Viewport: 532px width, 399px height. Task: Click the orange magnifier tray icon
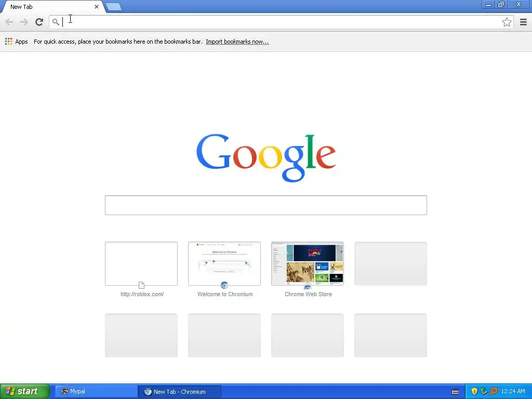click(x=494, y=391)
